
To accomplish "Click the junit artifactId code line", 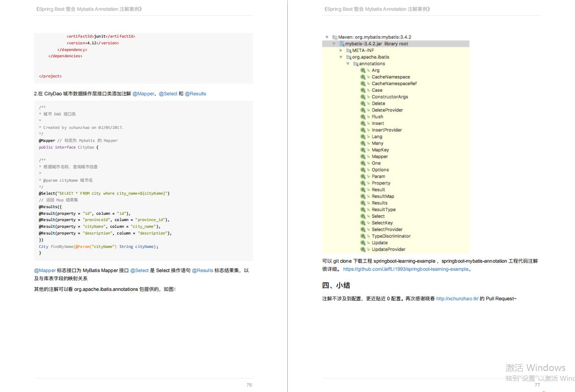I will 101,36.
